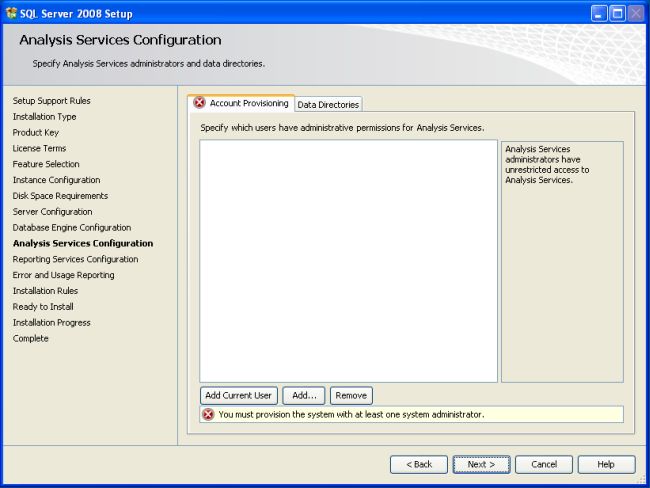Open the Data Directories tab
The image size is (650, 488).
pyautogui.click(x=328, y=104)
